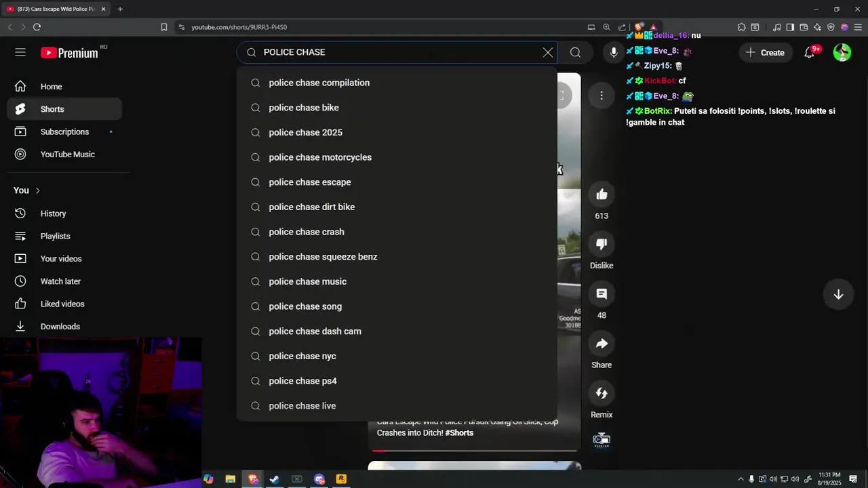Open File Explorer from the taskbar
868x488 pixels.
pyautogui.click(x=231, y=479)
